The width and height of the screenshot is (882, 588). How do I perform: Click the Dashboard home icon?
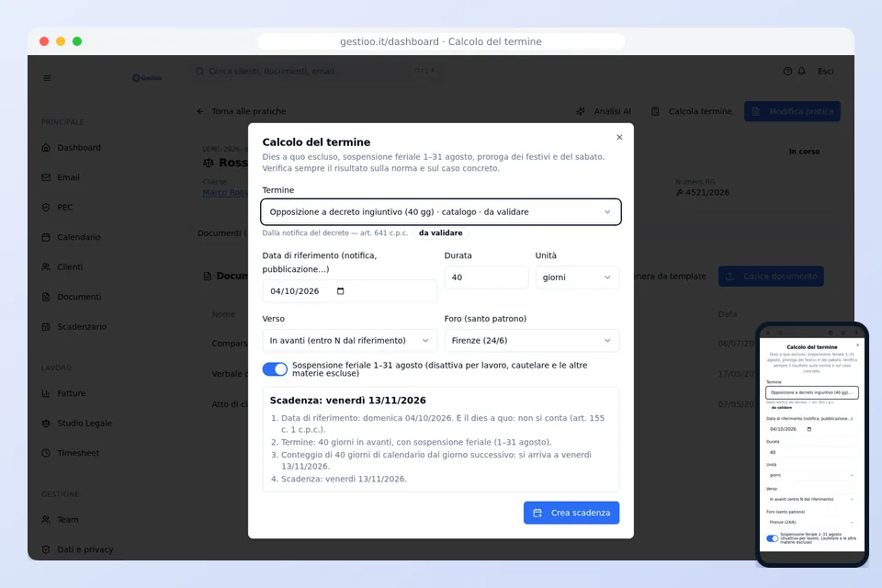coord(46,147)
